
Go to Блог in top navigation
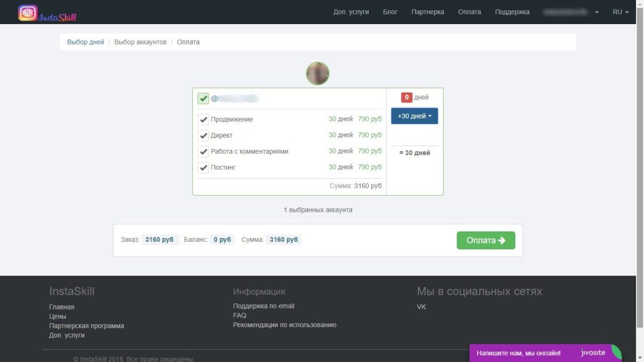(x=390, y=12)
